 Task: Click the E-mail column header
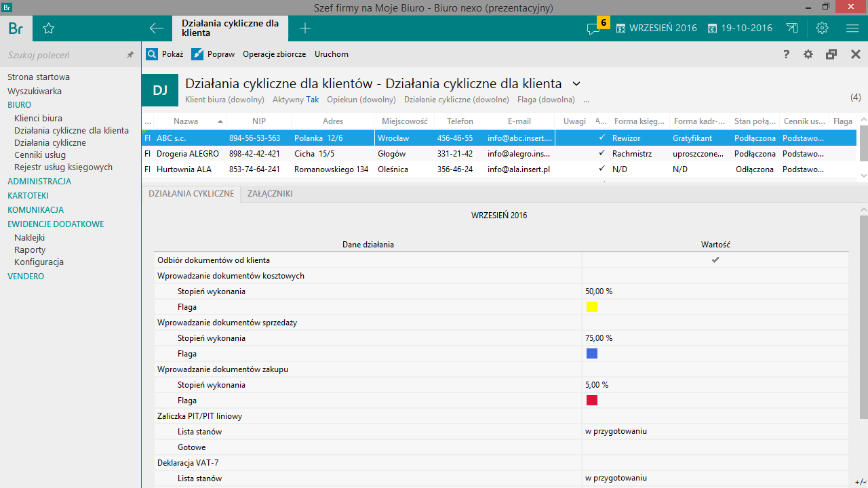pyautogui.click(x=519, y=121)
